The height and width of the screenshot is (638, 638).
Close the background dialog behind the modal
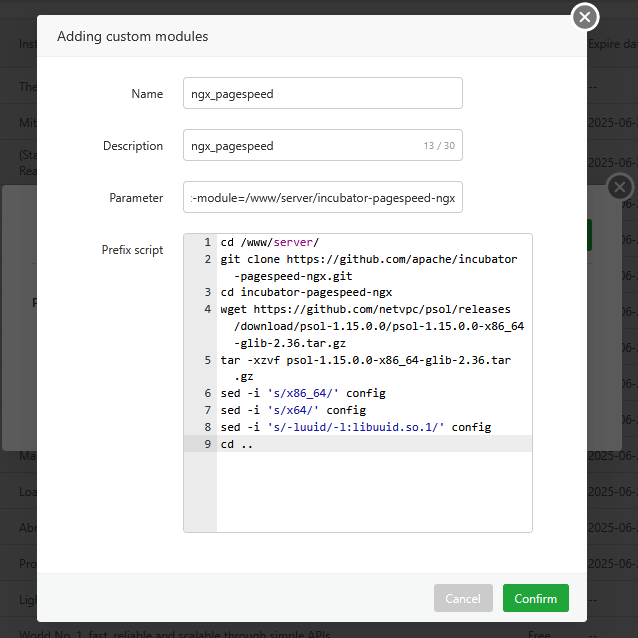coord(620,187)
